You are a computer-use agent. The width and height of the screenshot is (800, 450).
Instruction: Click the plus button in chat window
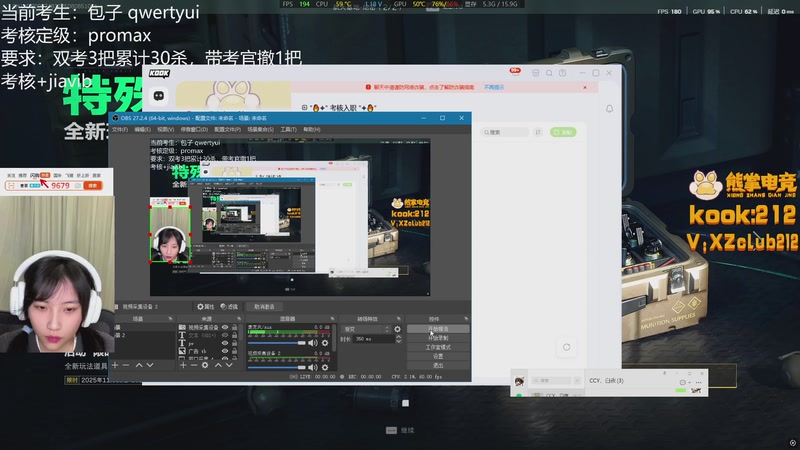(577, 381)
